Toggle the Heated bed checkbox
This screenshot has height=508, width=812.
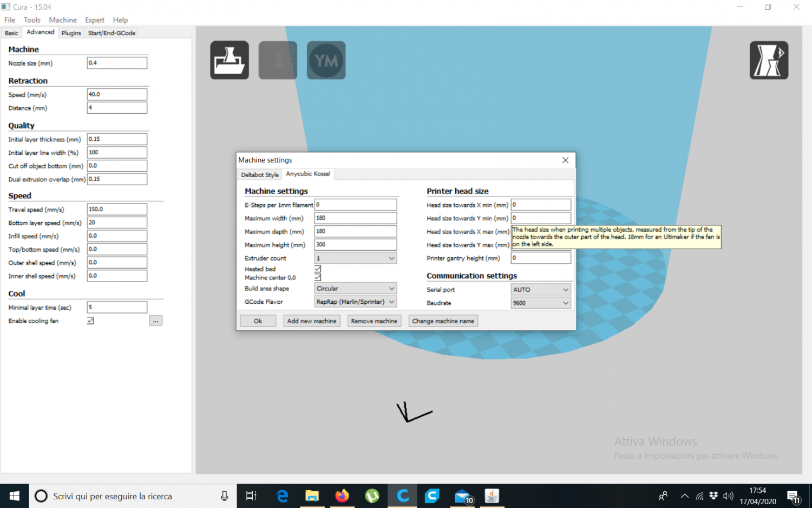click(x=318, y=269)
